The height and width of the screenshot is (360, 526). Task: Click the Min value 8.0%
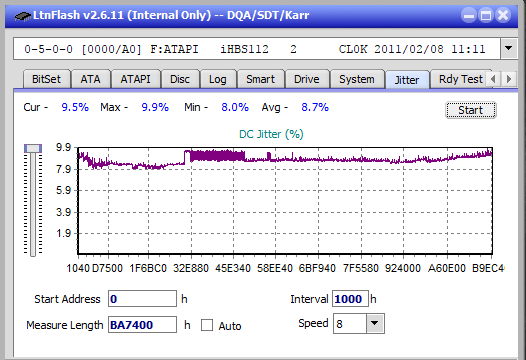coord(235,107)
